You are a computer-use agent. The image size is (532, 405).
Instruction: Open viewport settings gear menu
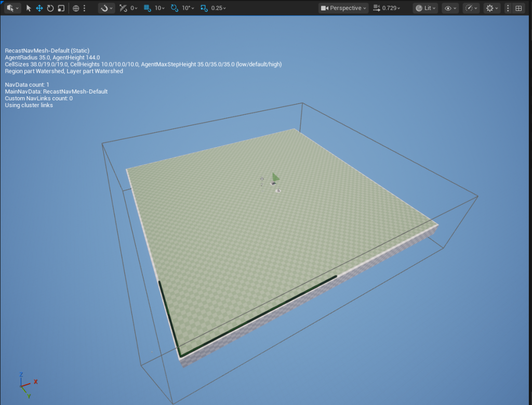(x=491, y=8)
